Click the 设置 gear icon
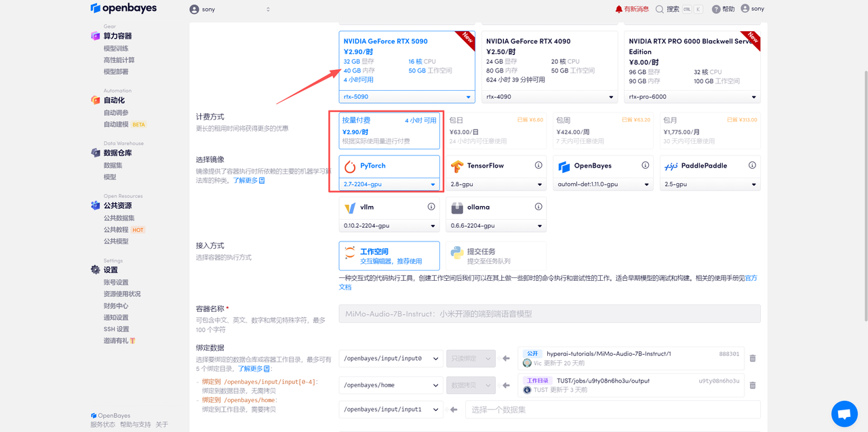The width and height of the screenshot is (868, 432). tap(96, 270)
